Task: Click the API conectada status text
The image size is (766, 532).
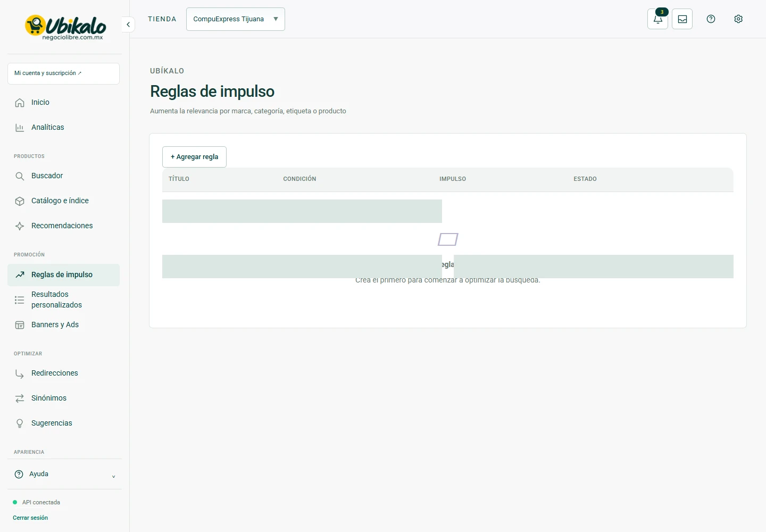Action: (41, 502)
